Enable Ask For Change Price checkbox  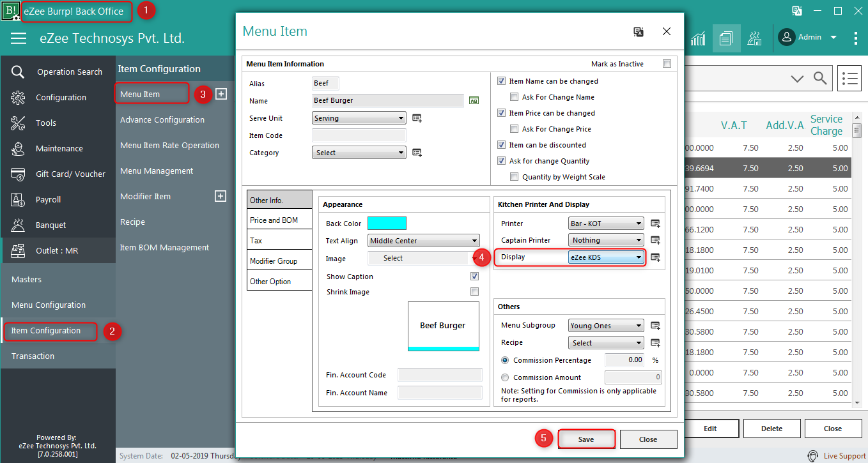515,129
